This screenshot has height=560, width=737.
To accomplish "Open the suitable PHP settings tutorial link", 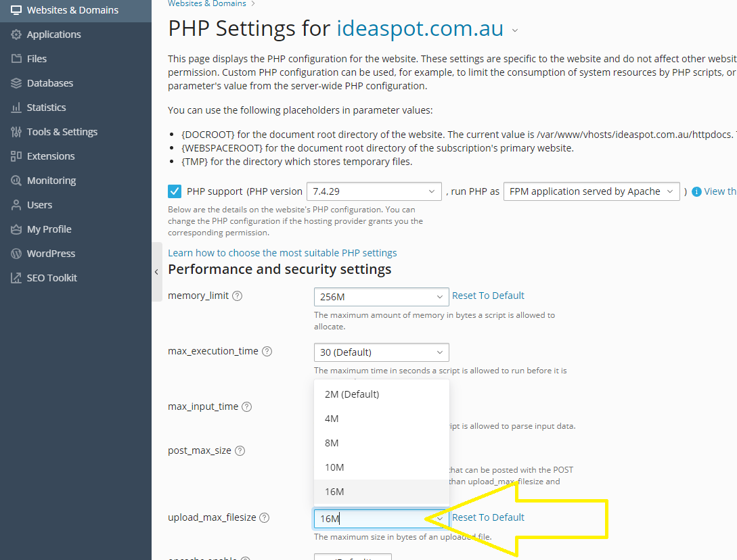I will click(x=282, y=252).
